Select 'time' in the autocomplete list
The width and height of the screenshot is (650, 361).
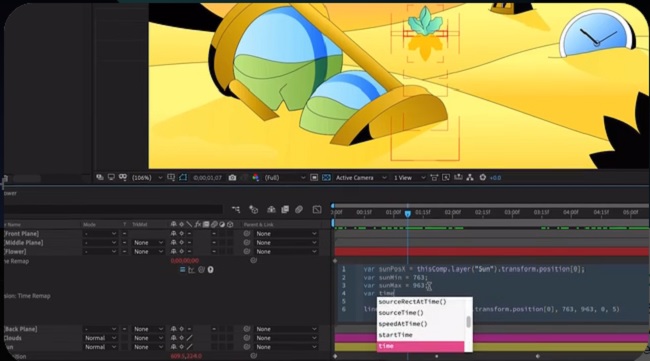tap(420, 346)
